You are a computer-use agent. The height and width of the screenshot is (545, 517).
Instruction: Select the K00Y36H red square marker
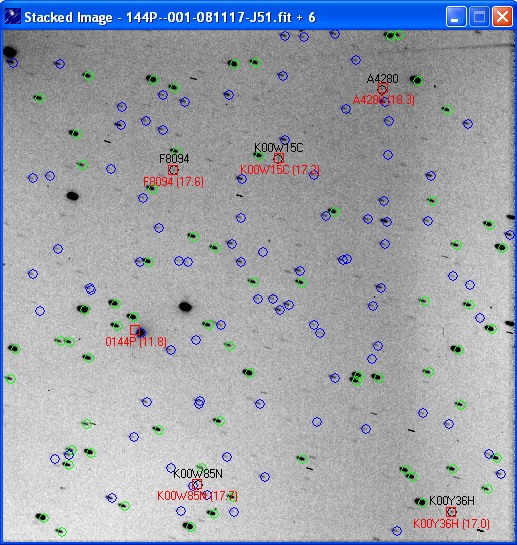[x=451, y=512]
